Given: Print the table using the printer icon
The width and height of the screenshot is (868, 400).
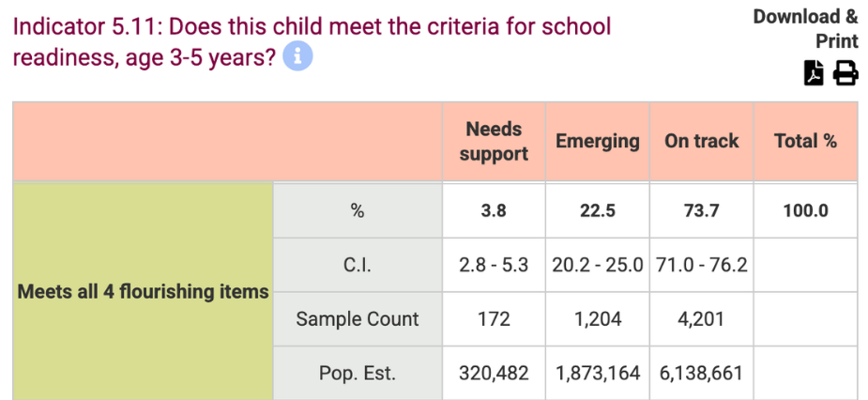Looking at the screenshot, I should pos(845,73).
